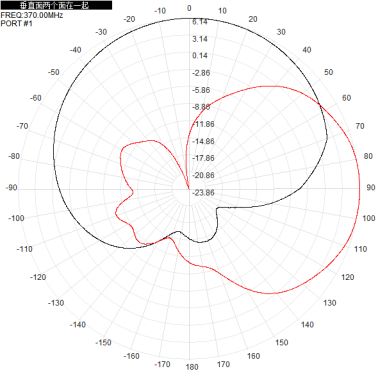This screenshot has width=378, height=378.
Task: Select the -170 degree angle label
Action: tap(162, 364)
